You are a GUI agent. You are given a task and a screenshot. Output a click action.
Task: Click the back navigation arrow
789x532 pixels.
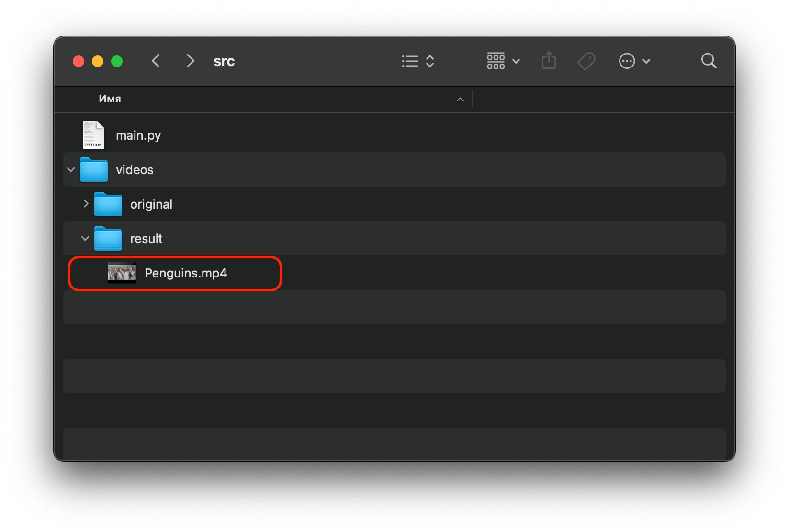156,61
